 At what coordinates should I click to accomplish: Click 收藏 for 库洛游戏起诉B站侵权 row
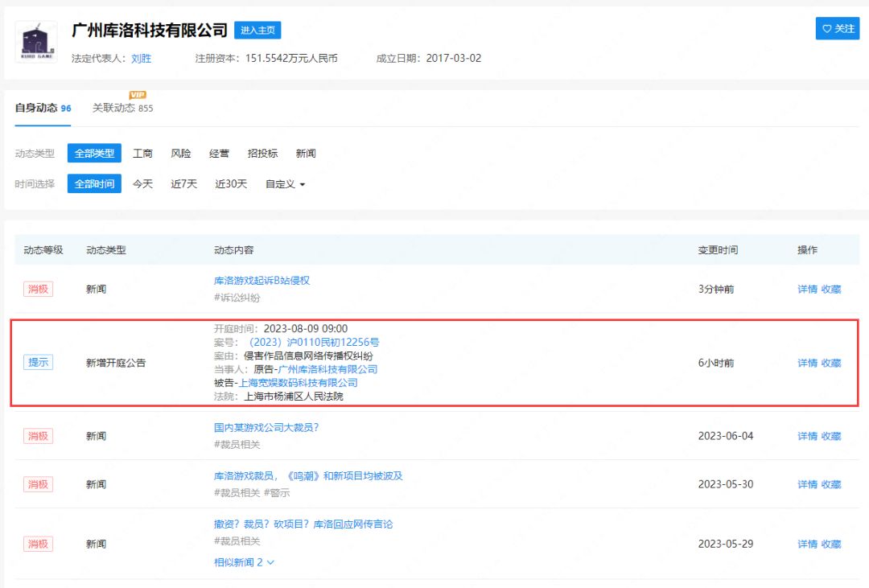830,289
